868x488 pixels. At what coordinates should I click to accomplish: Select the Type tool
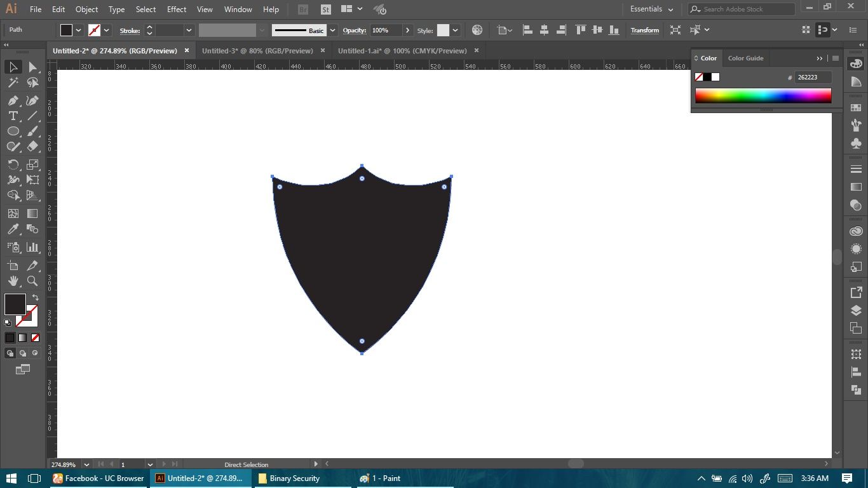pos(13,116)
